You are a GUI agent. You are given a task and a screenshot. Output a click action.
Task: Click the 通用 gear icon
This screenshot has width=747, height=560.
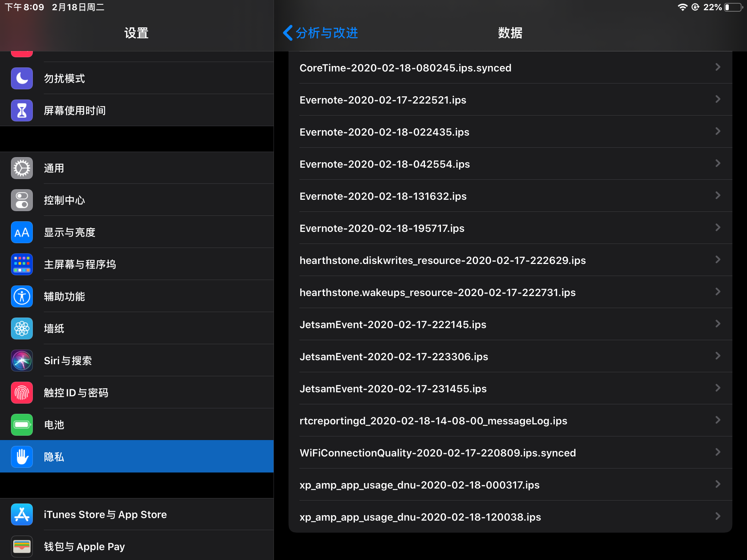(22, 168)
